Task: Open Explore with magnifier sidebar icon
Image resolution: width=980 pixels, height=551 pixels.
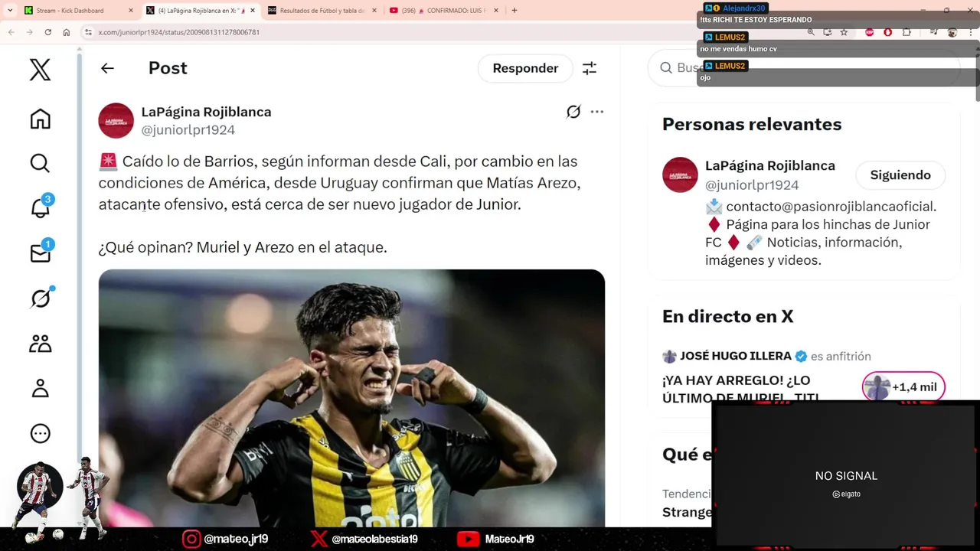Action: click(x=40, y=163)
